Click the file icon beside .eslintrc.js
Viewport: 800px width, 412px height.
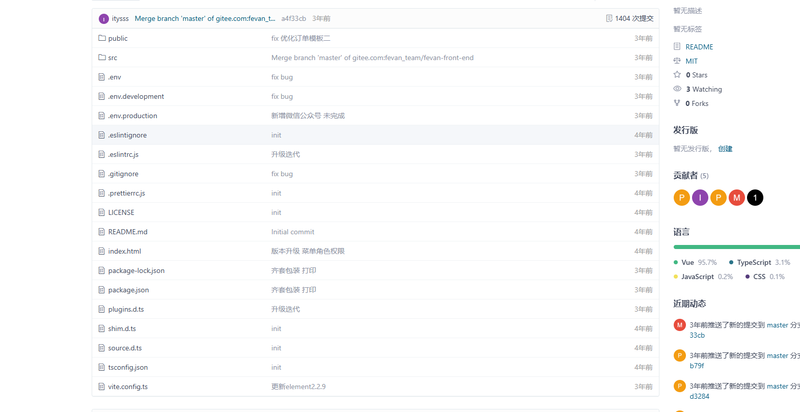[102, 154]
